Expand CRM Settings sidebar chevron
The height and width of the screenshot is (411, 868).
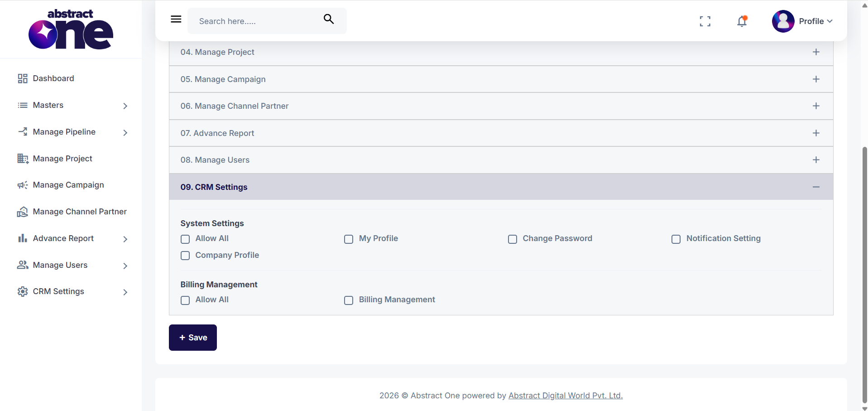125,292
